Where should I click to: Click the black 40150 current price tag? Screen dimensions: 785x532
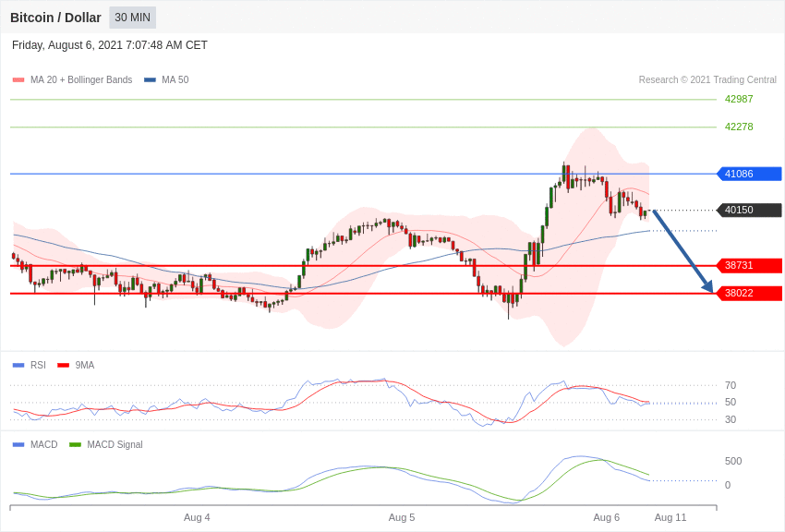750,210
